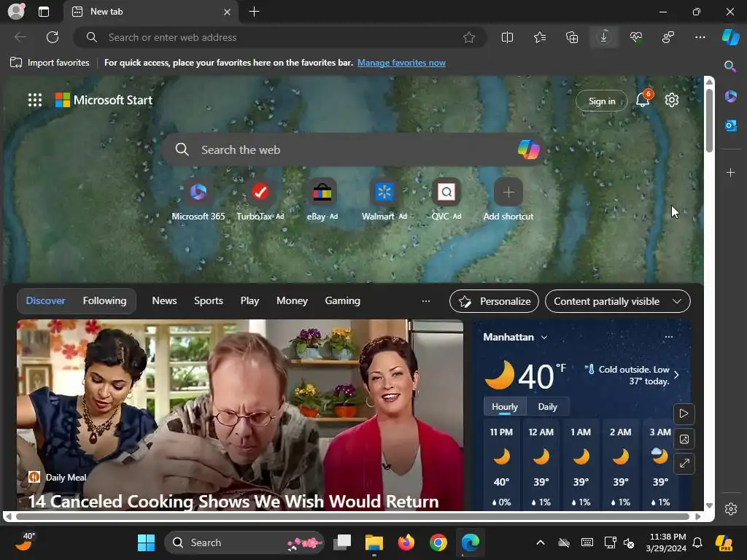
Task: Click the Personalize button
Action: [x=494, y=301]
